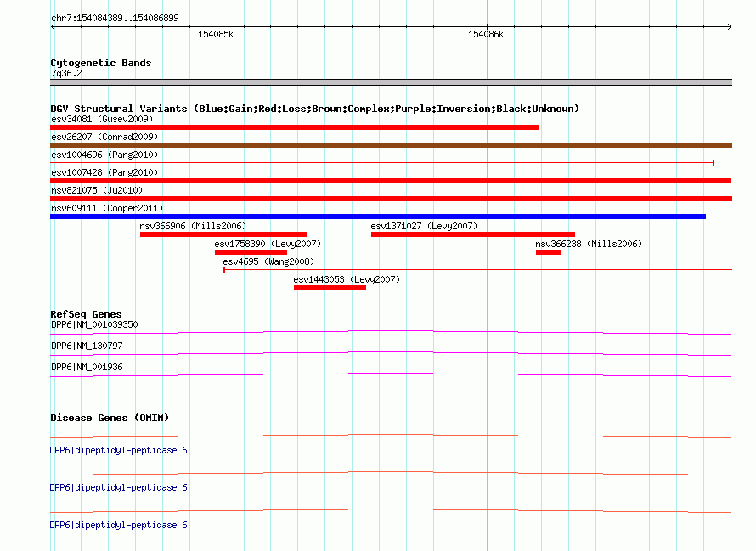The width and height of the screenshot is (756, 551).
Task: Click the esv1371027 (Levy2007) red bar
Action: pos(473,234)
